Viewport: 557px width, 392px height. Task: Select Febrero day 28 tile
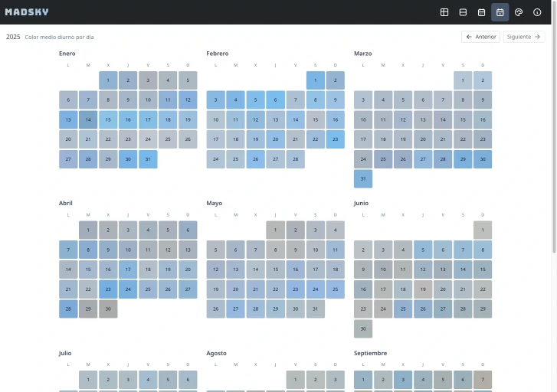point(295,159)
